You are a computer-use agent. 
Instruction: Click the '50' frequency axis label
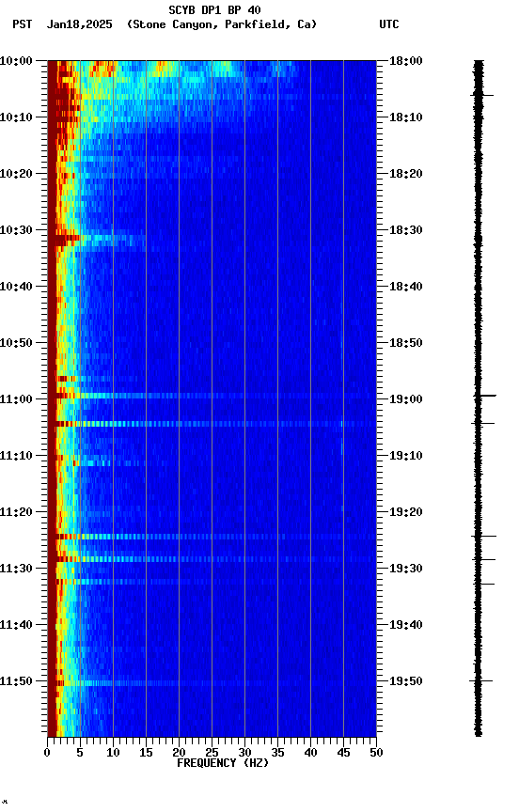tap(376, 753)
